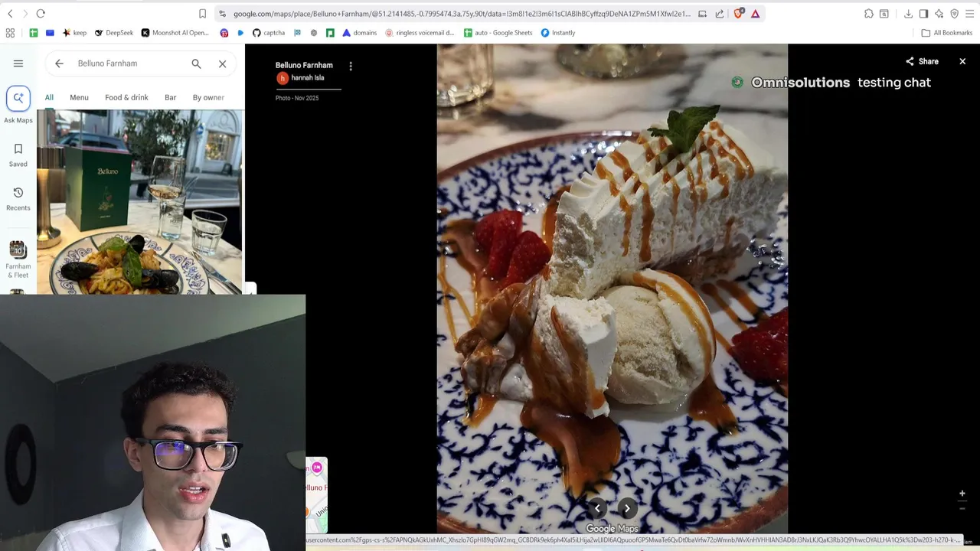Open the DeepSeek bookmark
980x551 pixels.
[113, 33]
